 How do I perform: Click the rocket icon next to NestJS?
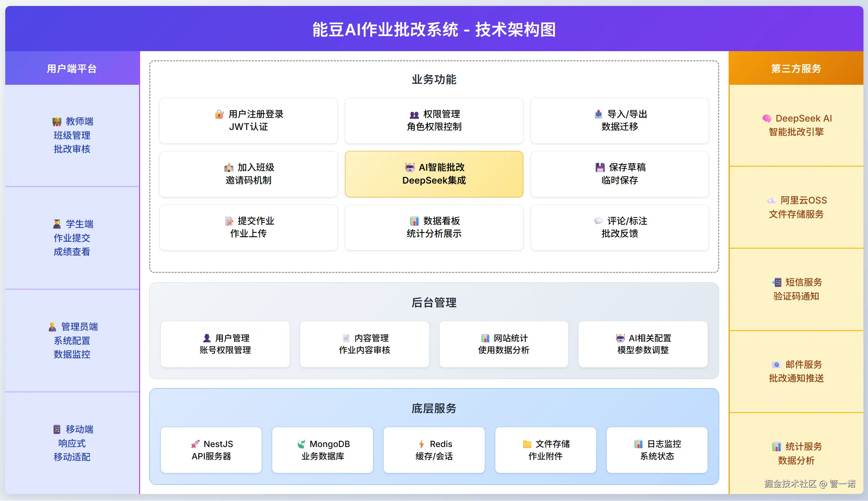(x=195, y=444)
